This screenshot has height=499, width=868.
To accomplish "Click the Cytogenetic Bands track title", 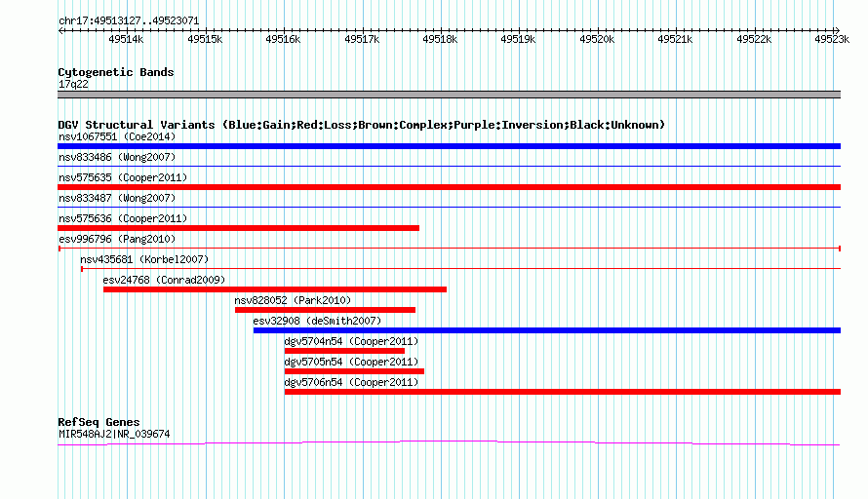I will [x=116, y=72].
